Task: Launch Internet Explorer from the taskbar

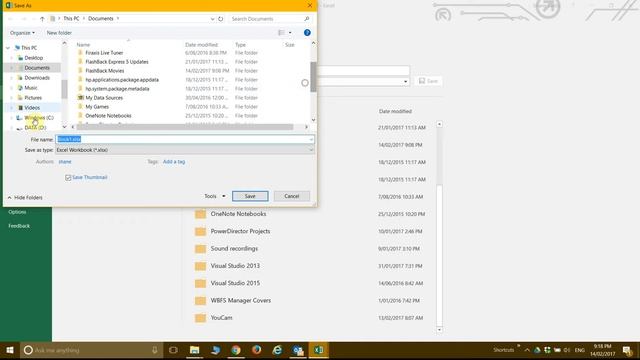Action: tap(278, 350)
